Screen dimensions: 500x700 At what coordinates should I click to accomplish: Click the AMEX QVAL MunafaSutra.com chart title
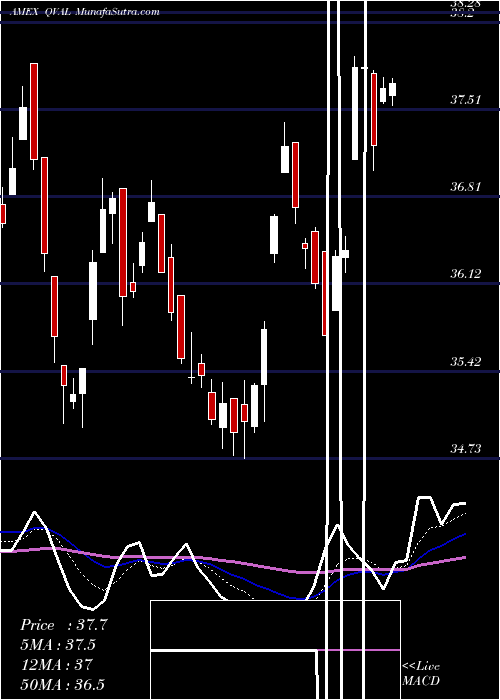pyautogui.click(x=85, y=12)
